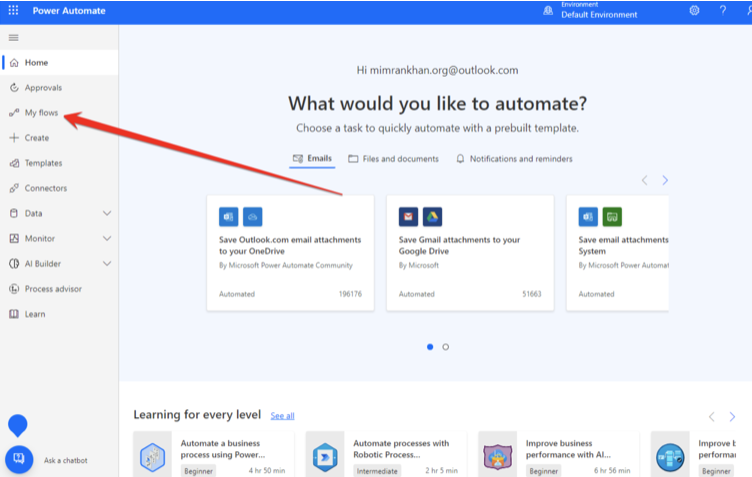This screenshot has width=752, height=477.
Task: Click the Connectors plug icon
Action: pos(14,188)
